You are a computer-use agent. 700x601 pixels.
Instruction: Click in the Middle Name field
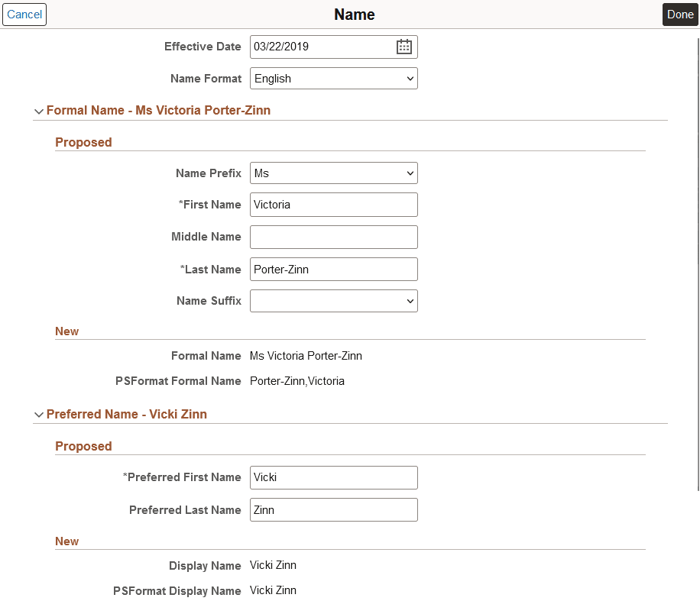[x=333, y=237]
